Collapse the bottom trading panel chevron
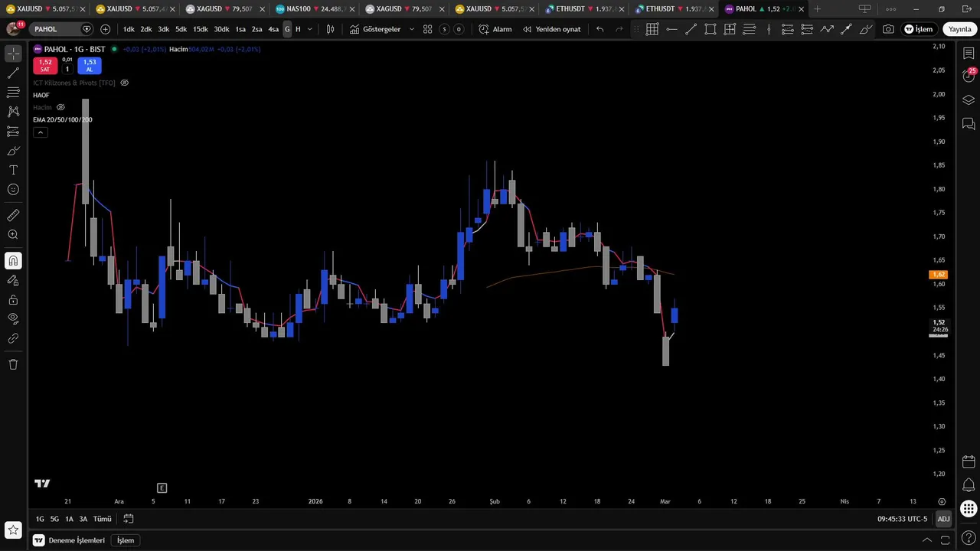Viewport: 980px width, 551px height. coord(926,540)
